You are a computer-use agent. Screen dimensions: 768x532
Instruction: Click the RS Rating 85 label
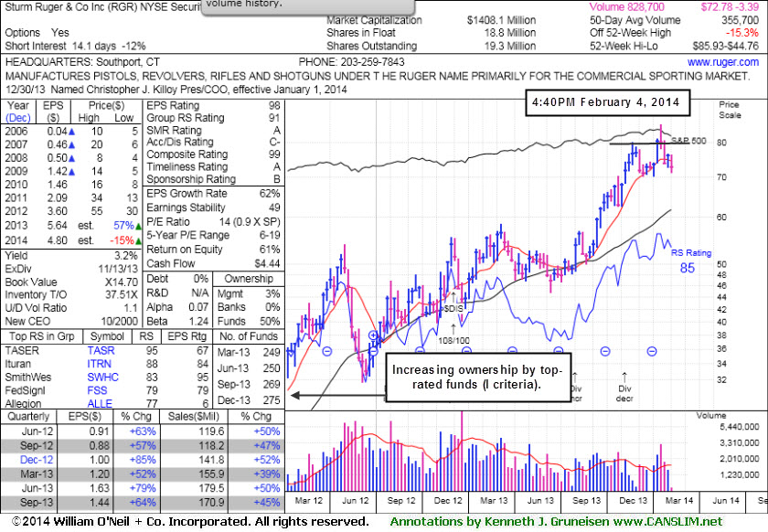click(690, 261)
